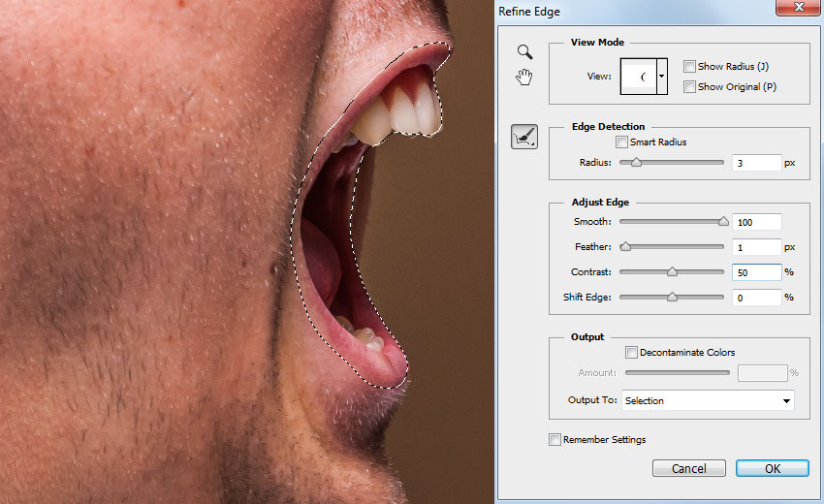Click the Cancel button
824x504 pixels.
click(x=689, y=468)
